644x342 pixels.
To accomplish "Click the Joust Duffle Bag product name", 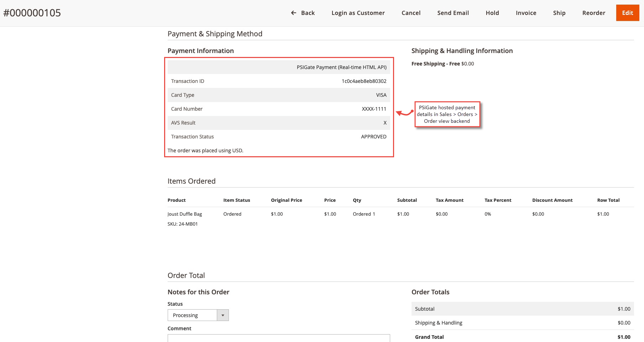I will coord(184,214).
